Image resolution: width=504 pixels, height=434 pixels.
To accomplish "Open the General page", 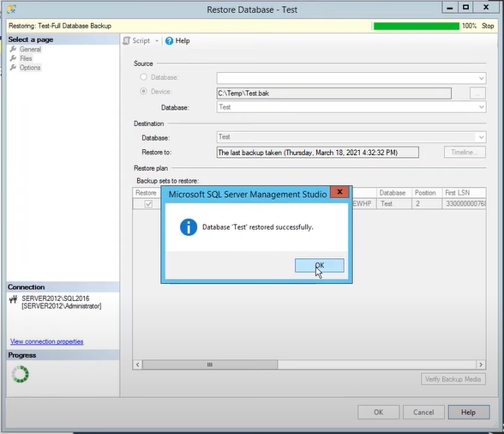I will (30, 49).
